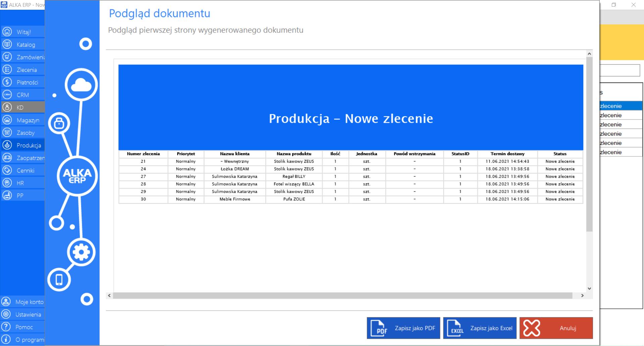The image size is (644, 346).
Task: Switch to the Zlecenia menu item
Action: (27, 70)
